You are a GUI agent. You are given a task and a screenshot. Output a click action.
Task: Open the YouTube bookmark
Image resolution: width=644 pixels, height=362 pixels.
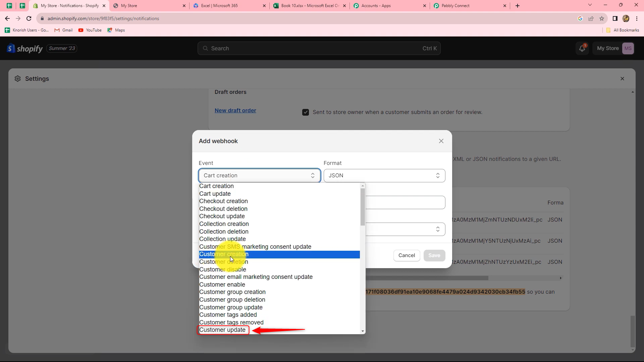pos(90,30)
